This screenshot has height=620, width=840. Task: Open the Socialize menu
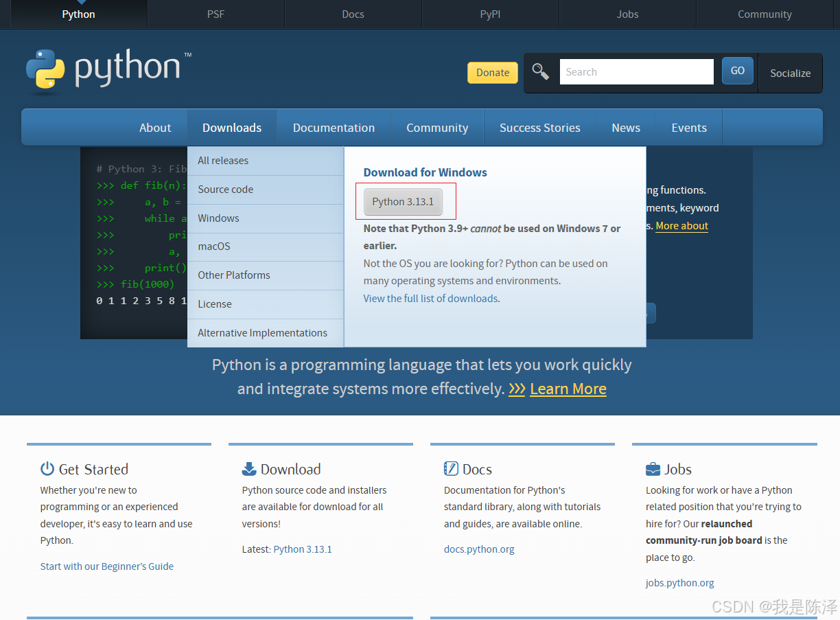[790, 73]
